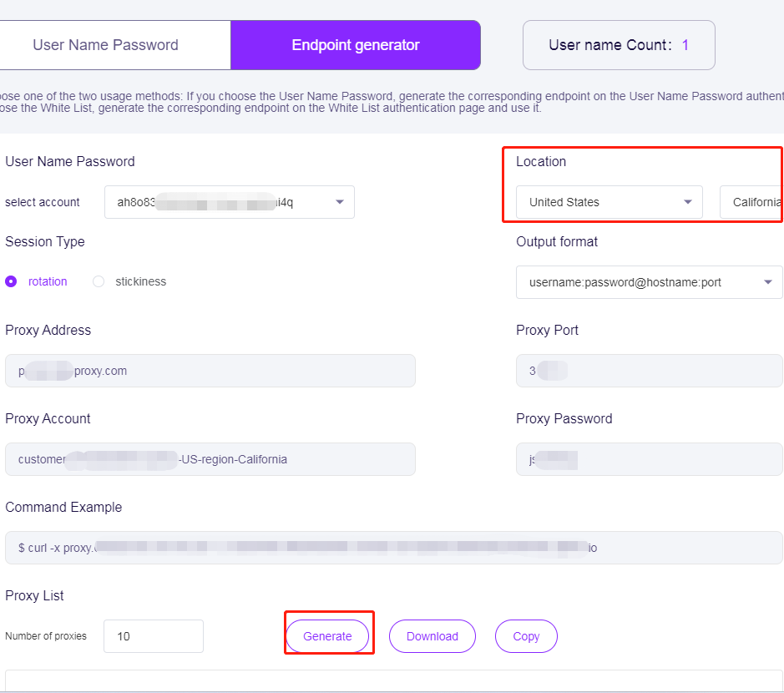
Task: Open the United States country dropdown
Action: point(609,202)
